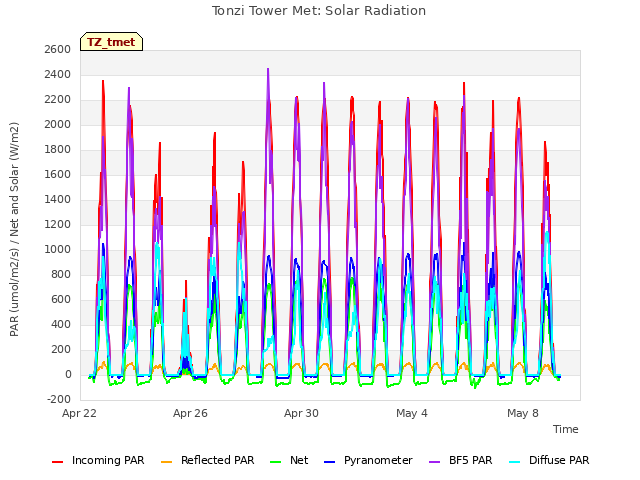This screenshot has width=640, height=480.
Task: Select the Incoming PAR legend label
Action: (108, 460)
